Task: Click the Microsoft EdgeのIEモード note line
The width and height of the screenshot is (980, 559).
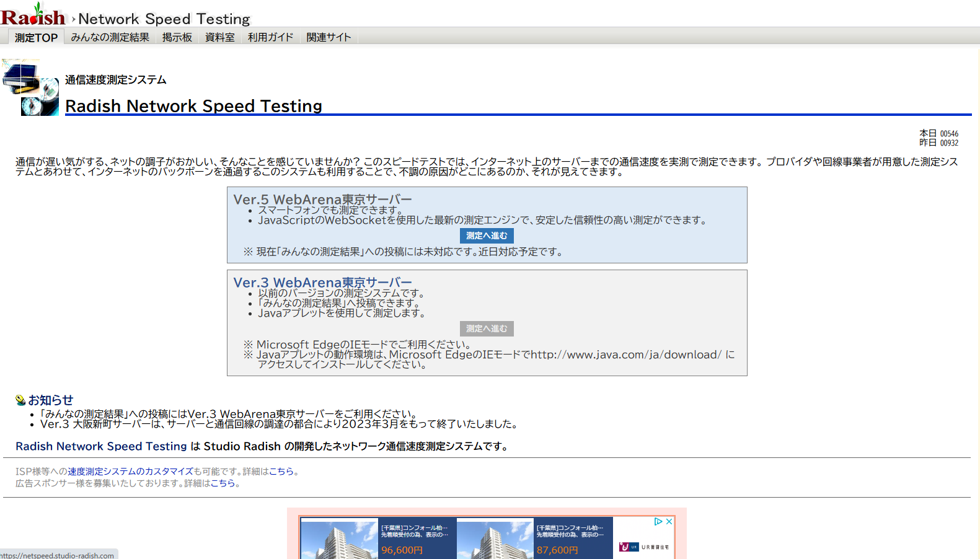Action: point(358,345)
